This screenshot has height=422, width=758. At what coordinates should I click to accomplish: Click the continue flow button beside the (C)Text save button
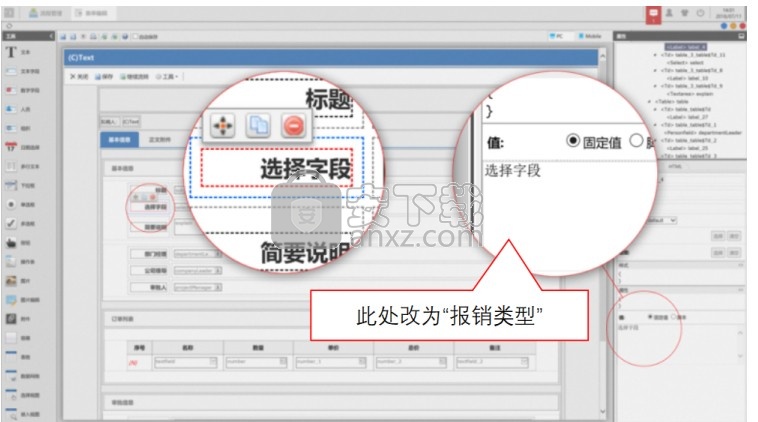pyautogui.click(x=134, y=76)
